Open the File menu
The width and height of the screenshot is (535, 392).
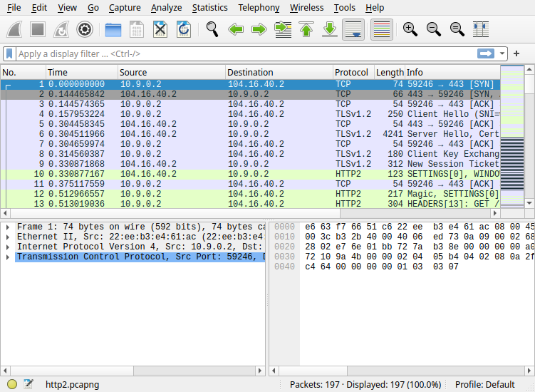[x=14, y=8]
